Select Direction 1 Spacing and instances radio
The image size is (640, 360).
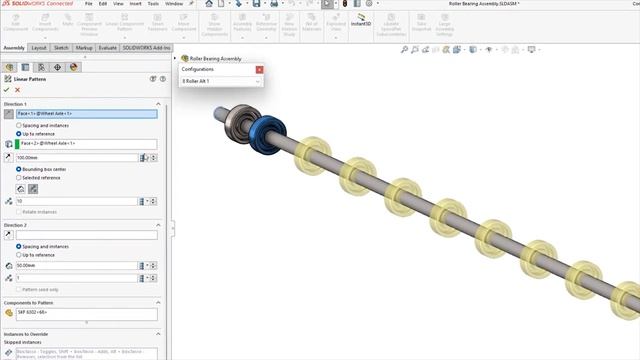[18, 125]
